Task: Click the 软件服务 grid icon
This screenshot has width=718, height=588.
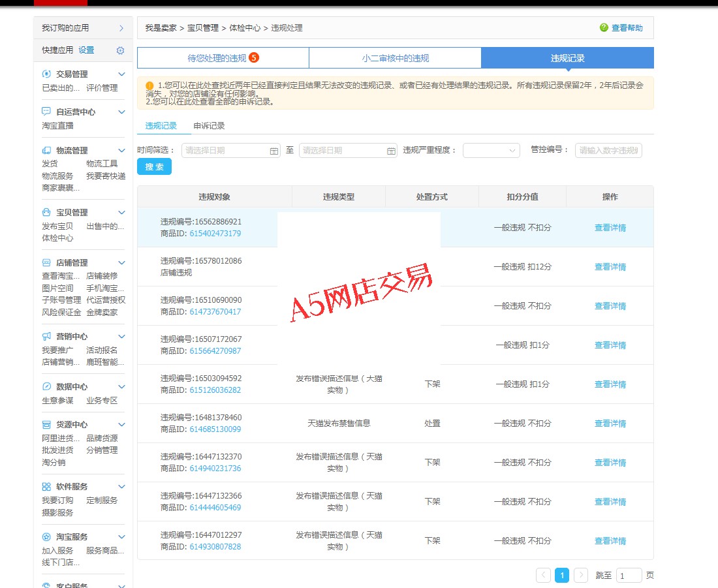Action: click(46, 486)
